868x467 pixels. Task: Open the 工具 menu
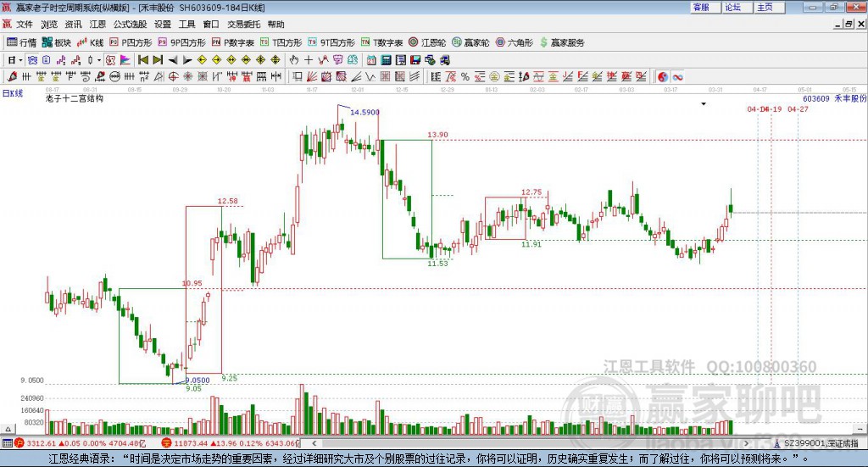pyautogui.click(x=187, y=25)
